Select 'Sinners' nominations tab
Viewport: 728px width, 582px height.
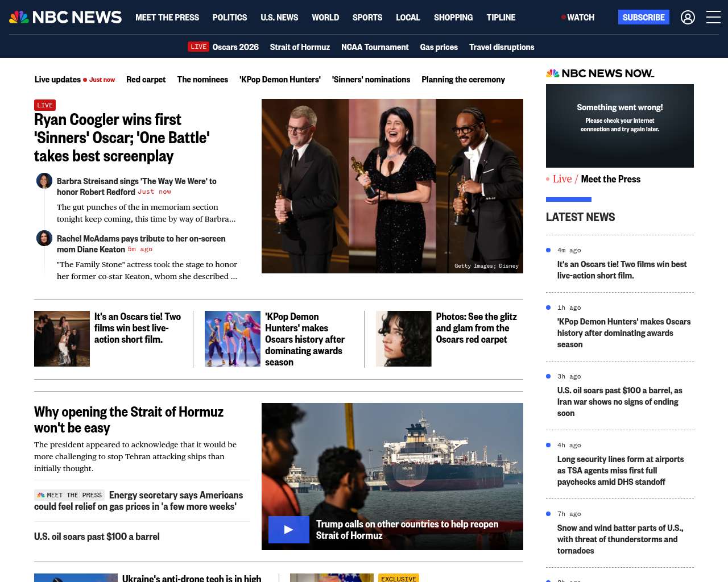pos(371,80)
